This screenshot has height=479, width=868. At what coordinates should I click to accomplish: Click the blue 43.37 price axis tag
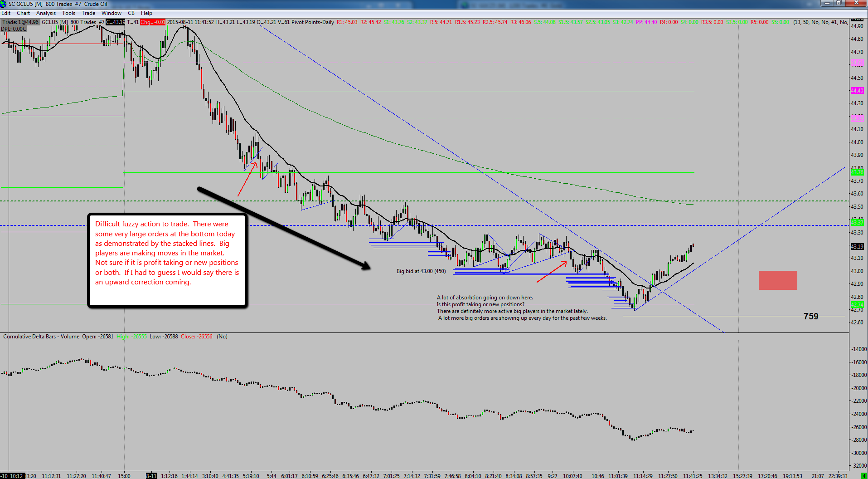tap(857, 223)
